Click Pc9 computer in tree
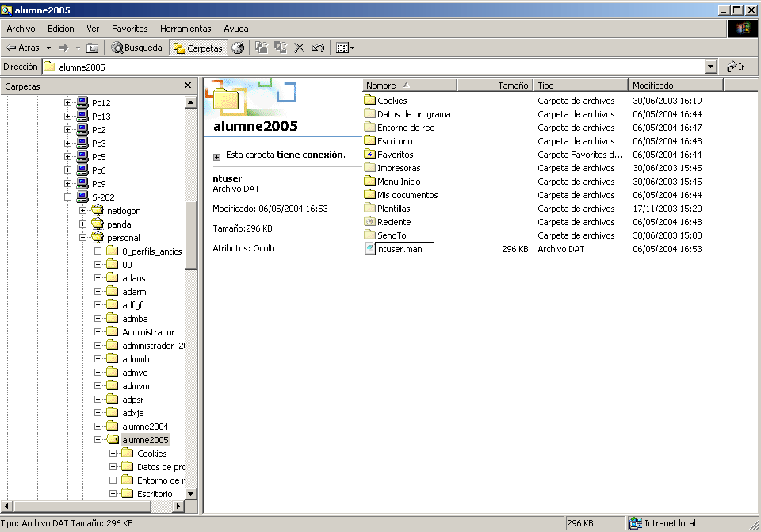761x532 pixels. (x=98, y=184)
